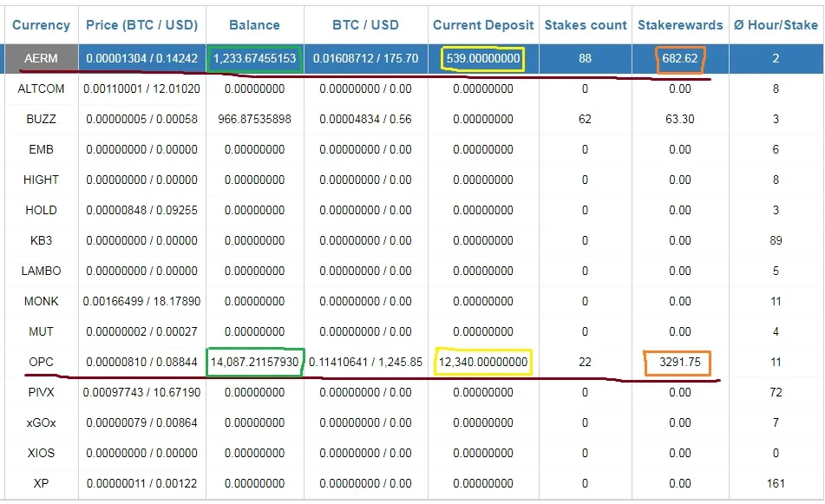Click BUZZ balance 966.87535898
The width and height of the screenshot is (825, 504).
point(255,120)
